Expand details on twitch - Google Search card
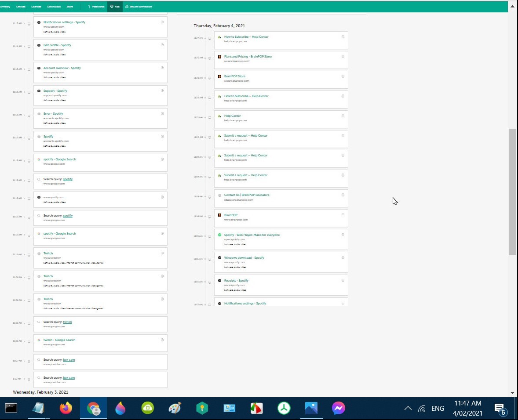This screenshot has width=518, height=420. (162, 340)
